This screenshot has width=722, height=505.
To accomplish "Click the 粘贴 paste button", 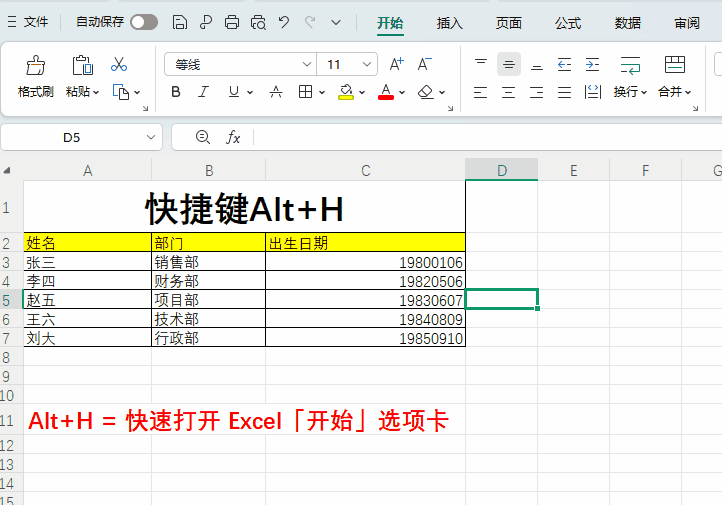I will tap(82, 77).
